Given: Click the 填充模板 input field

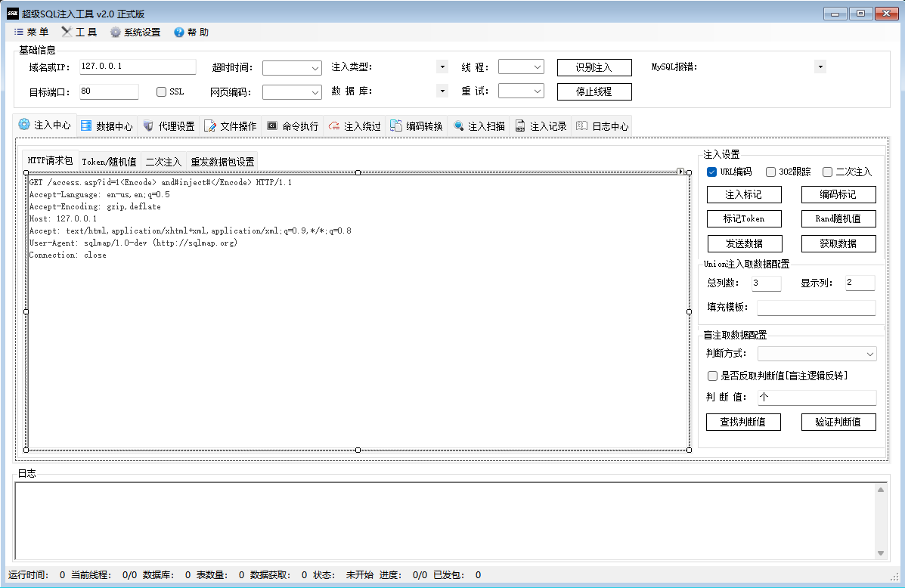Looking at the screenshot, I should [816, 308].
